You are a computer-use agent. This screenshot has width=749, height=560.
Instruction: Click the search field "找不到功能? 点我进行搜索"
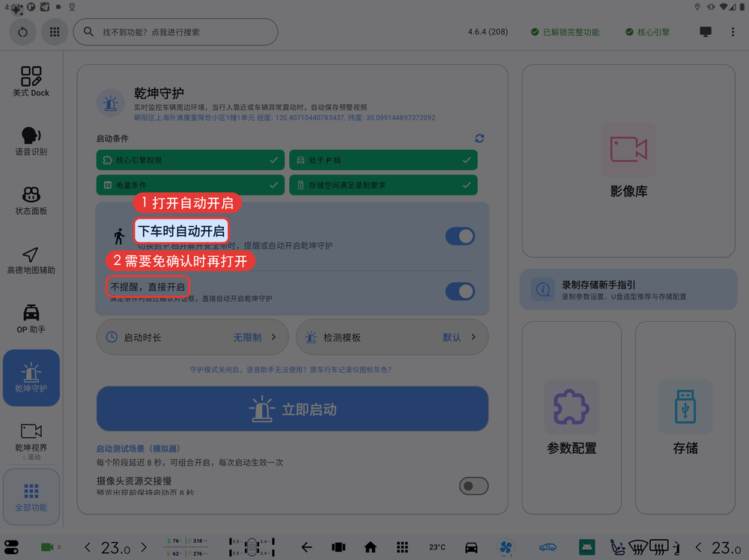coord(175,32)
